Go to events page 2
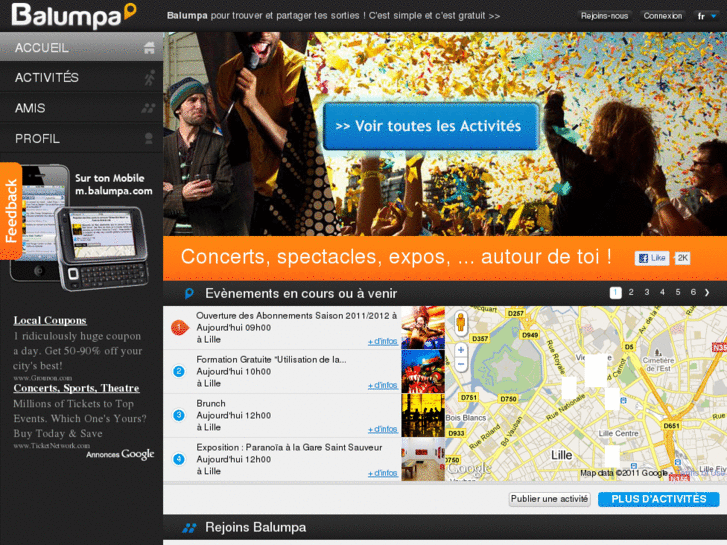Screen dimensions: 727x545 click(631, 292)
